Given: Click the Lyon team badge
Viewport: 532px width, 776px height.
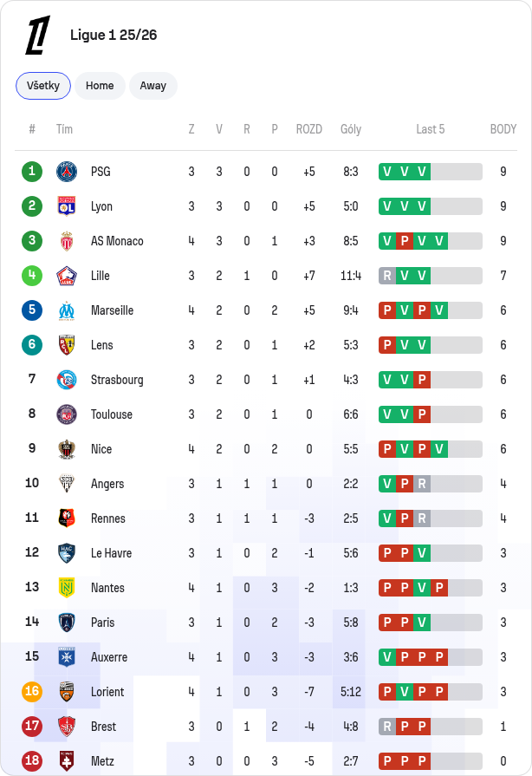Looking at the screenshot, I should click(67, 206).
